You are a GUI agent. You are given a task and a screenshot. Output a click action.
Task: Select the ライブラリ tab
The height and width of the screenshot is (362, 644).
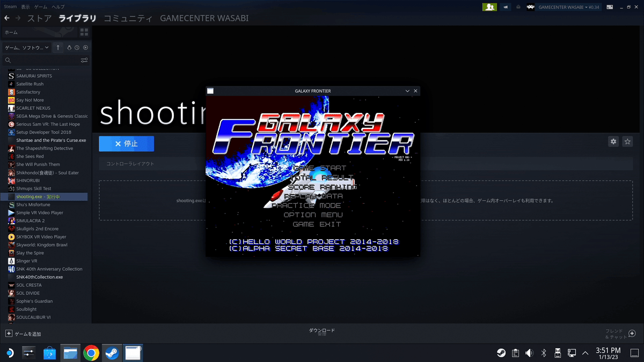(x=78, y=18)
